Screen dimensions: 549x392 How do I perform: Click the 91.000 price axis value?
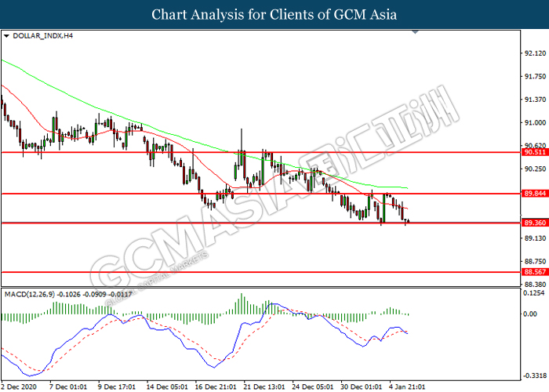535,122
